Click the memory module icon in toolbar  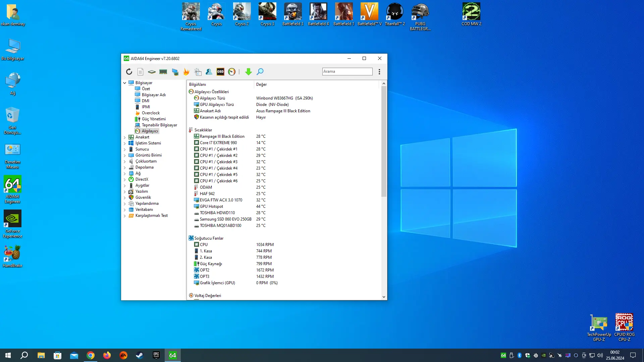point(163,72)
